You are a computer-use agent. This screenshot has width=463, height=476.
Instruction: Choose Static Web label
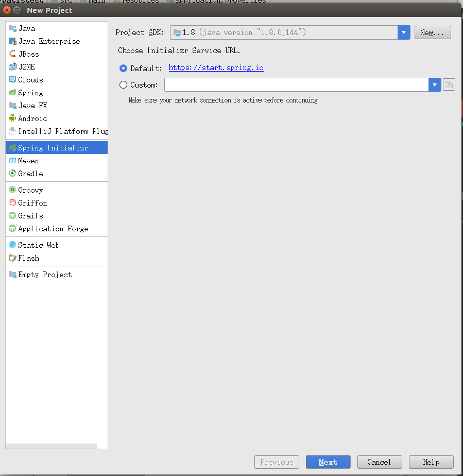click(x=39, y=245)
